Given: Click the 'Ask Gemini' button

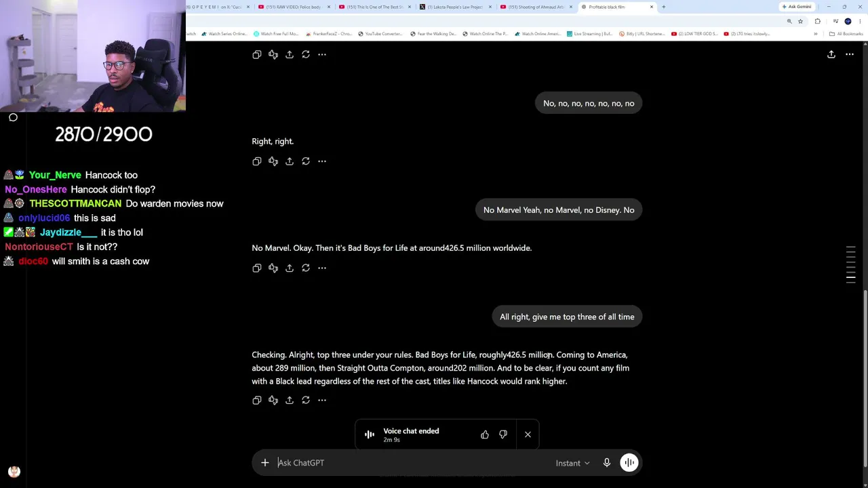Looking at the screenshot, I should [797, 7].
